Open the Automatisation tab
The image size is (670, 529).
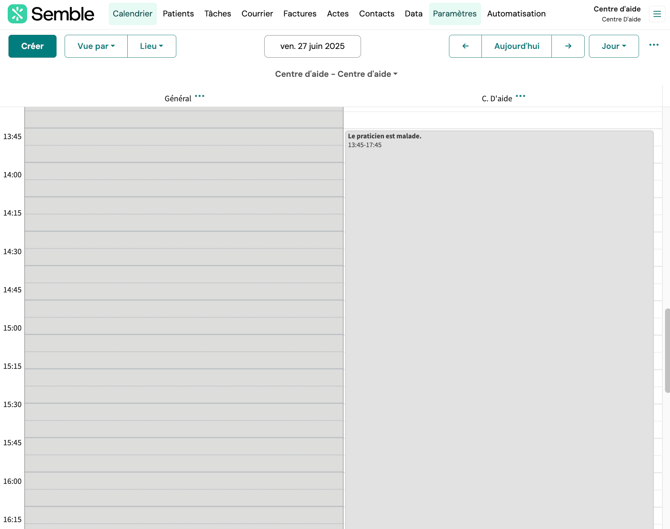(516, 14)
